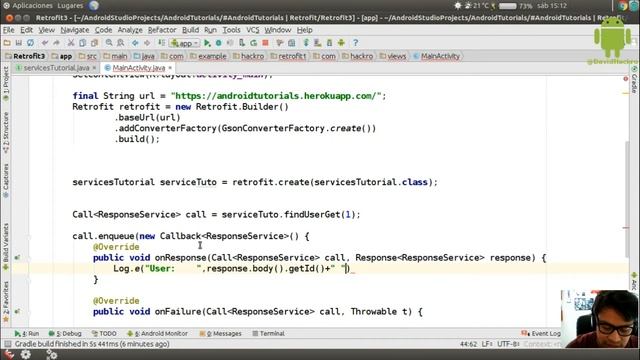640x360 pixels.
Task: Toggle the Build Variants side panel
Action: [6, 246]
